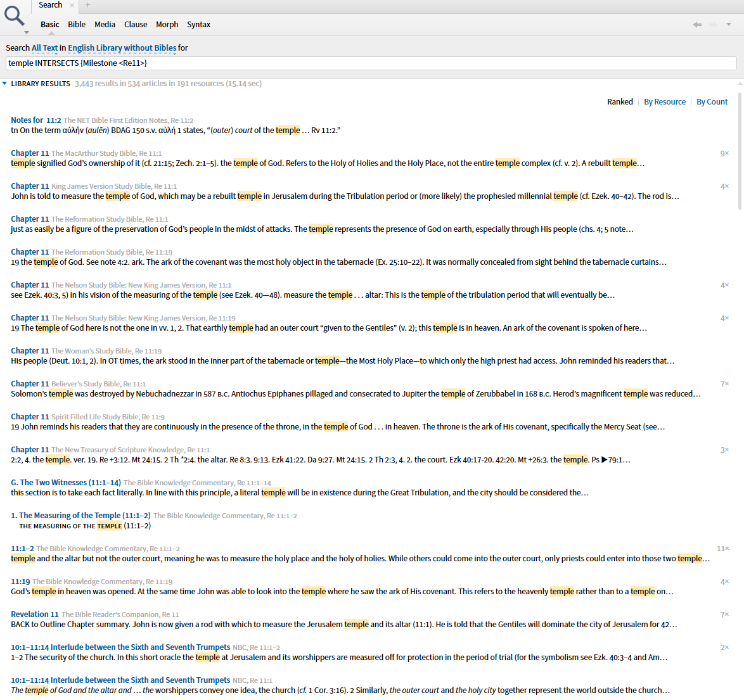Image resolution: width=744 pixels, height=700 pixels.
Task: Open G. The Two Witnesses result
Action: pos(66,482)
